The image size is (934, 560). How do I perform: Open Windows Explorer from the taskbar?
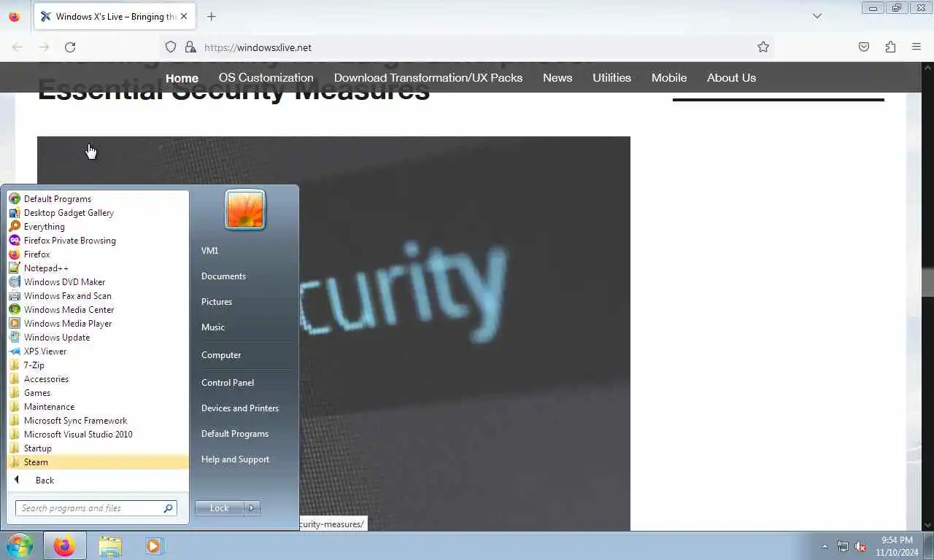pos(110,546)
